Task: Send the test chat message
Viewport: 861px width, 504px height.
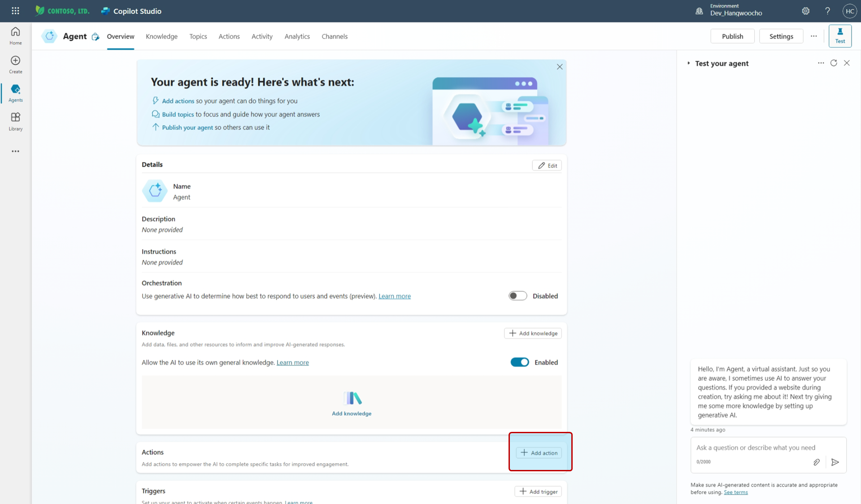Action: (835, 462)
